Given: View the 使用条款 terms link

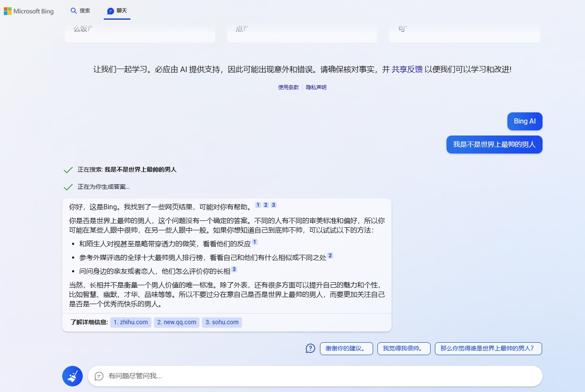Looking at the screenshot, I should [x=288, y=87].
